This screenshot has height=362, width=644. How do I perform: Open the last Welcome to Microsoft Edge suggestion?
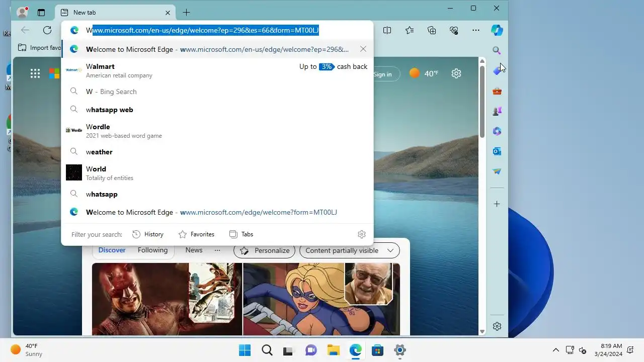point(217,212)
